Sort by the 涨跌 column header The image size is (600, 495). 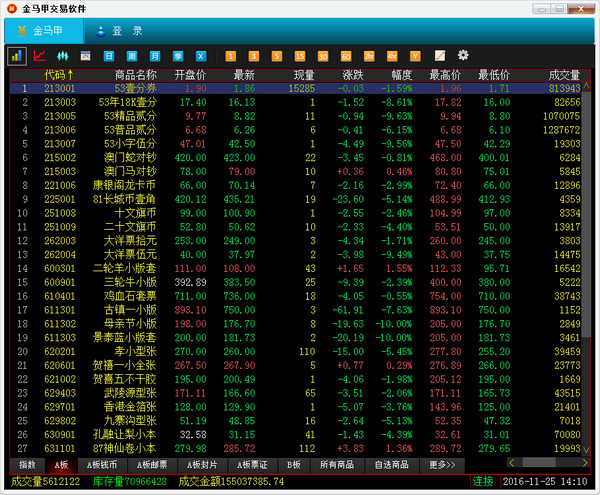[x=353, y=75]
